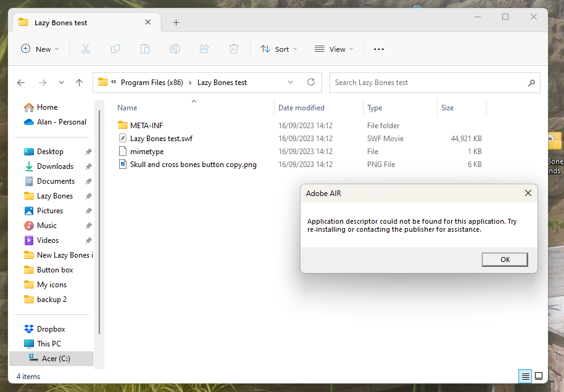The width and height of the screenshot is (564, 392).
Task: Sort by the Type column header
Action: click(x=375, y=108)
